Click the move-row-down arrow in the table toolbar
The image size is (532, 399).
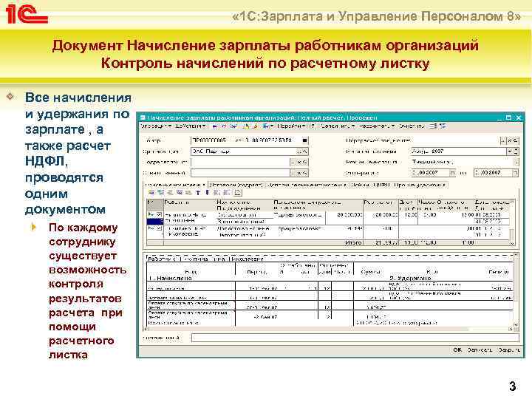tap(208, 193)
